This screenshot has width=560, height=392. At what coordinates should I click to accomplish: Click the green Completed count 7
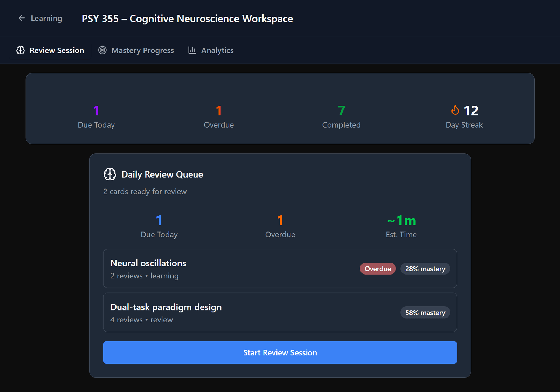pos(342,111)
